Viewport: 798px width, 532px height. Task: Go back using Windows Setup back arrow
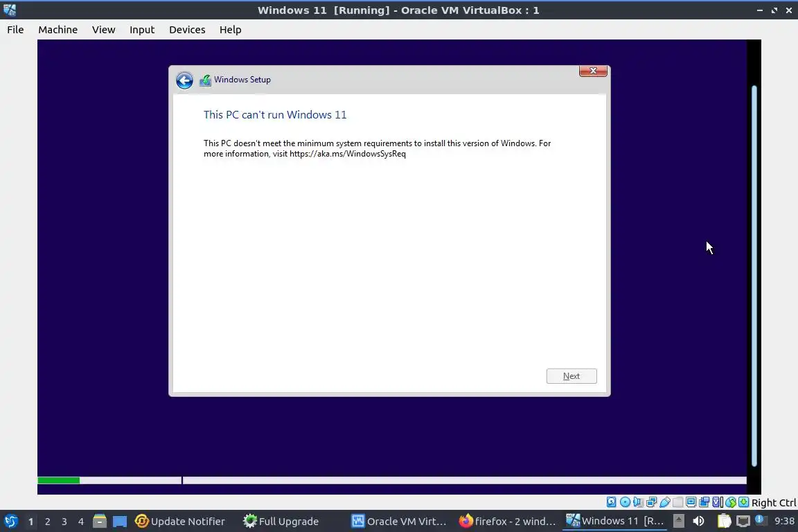(184, 80)
